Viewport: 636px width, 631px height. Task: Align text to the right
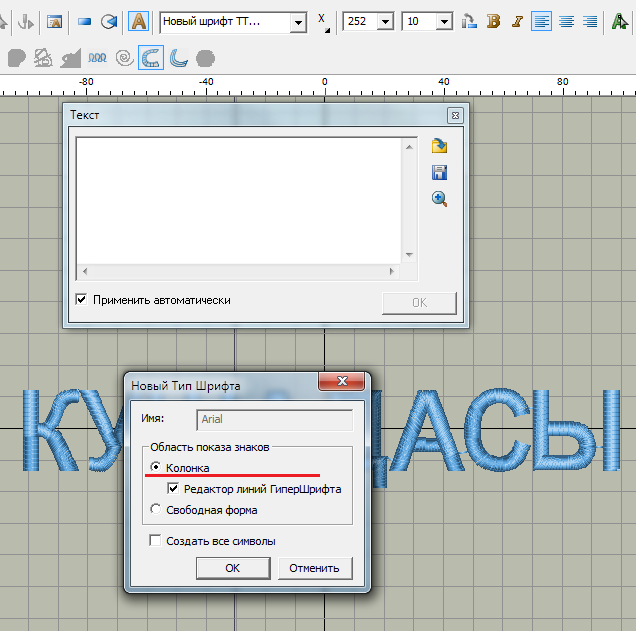click(590, 21)
